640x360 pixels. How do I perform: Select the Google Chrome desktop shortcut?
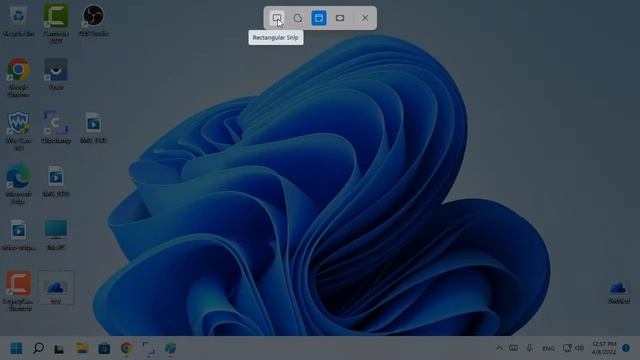pos(18,78)
